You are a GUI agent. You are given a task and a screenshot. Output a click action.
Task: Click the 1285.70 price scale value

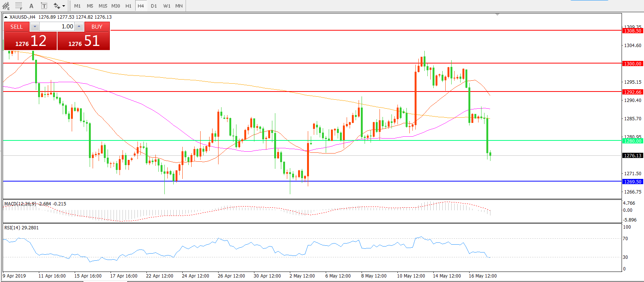click(632, 119)
